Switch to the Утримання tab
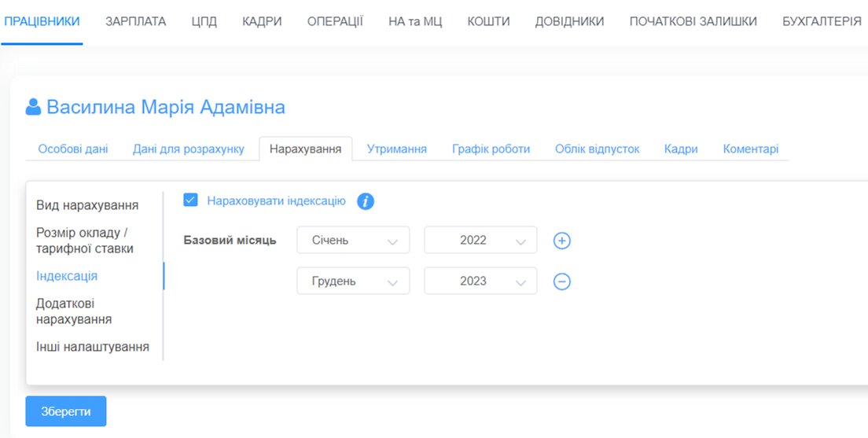The image size is (868, 438). point(397,149)
